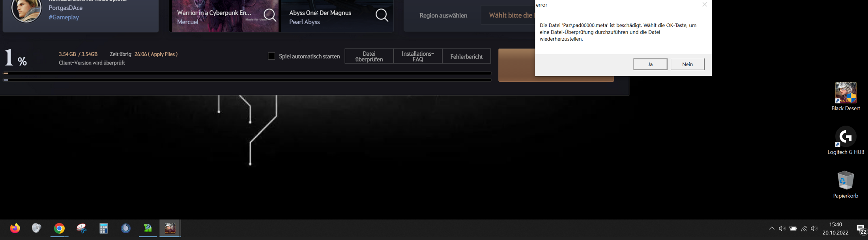Viewport: 868px width, 240px height.
Task: Open the 'Installations-FAQ' tab
Action: [x=418, y=56]
